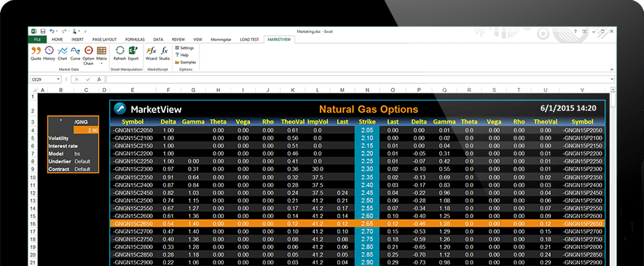Select the Model value bs cell
The width and height of the screenshot is (644, 266).
[x=86, y=153]
